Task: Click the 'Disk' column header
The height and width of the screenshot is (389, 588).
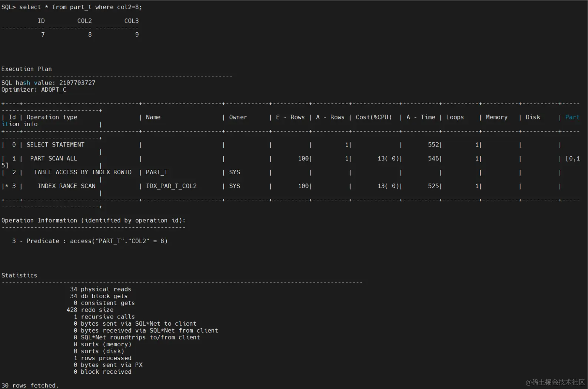Action: pos(533,117)
